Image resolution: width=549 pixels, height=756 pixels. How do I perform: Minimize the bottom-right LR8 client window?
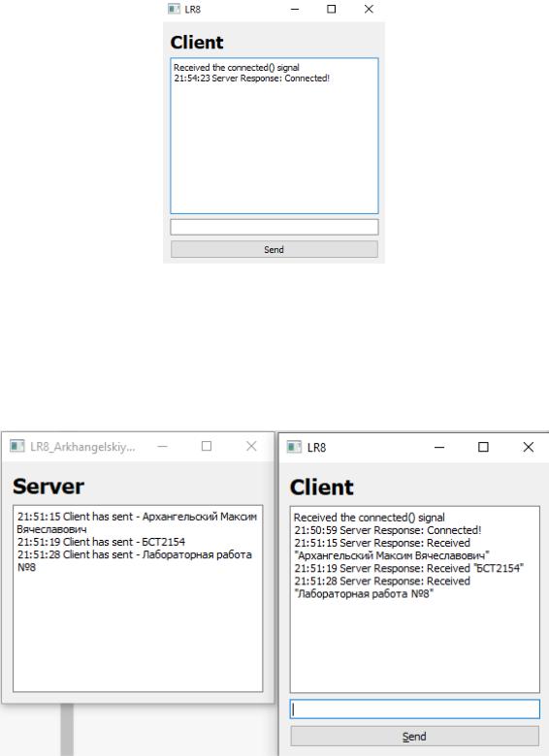point(439,447)
